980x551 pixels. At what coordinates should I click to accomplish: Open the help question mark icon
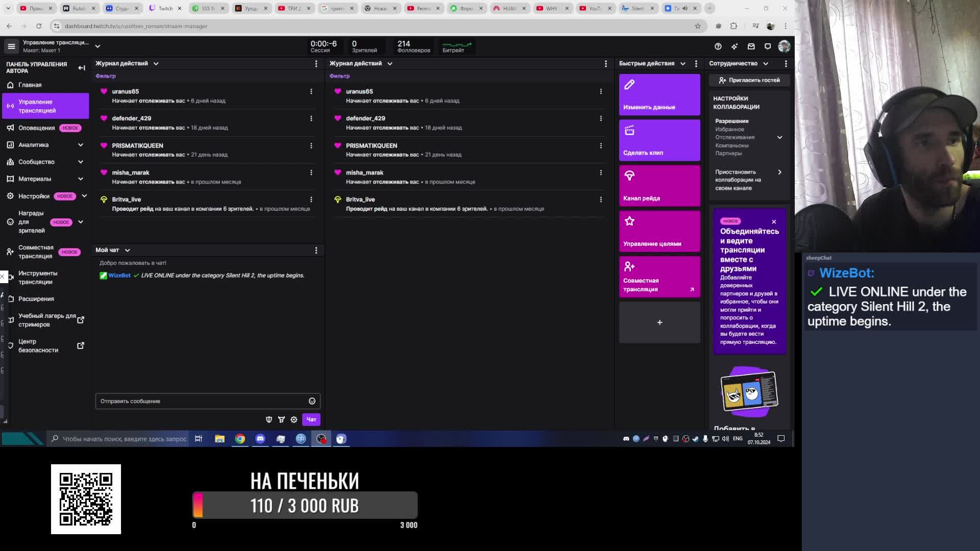coord(718,46)
